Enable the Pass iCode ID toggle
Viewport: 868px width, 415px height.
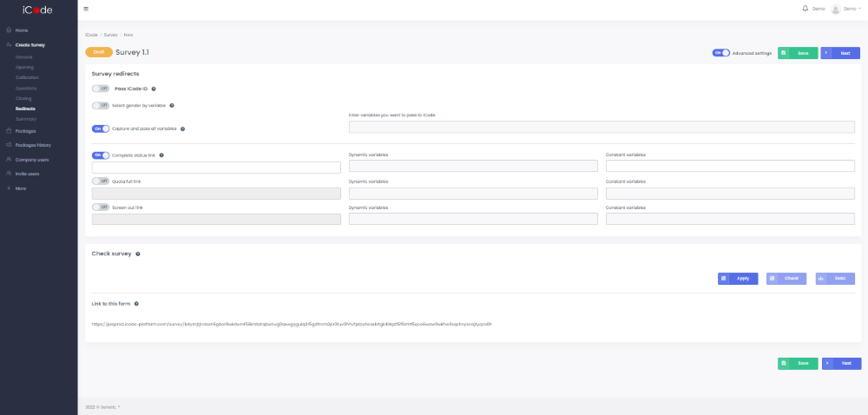pyautogui.click(x=101, y=89)
